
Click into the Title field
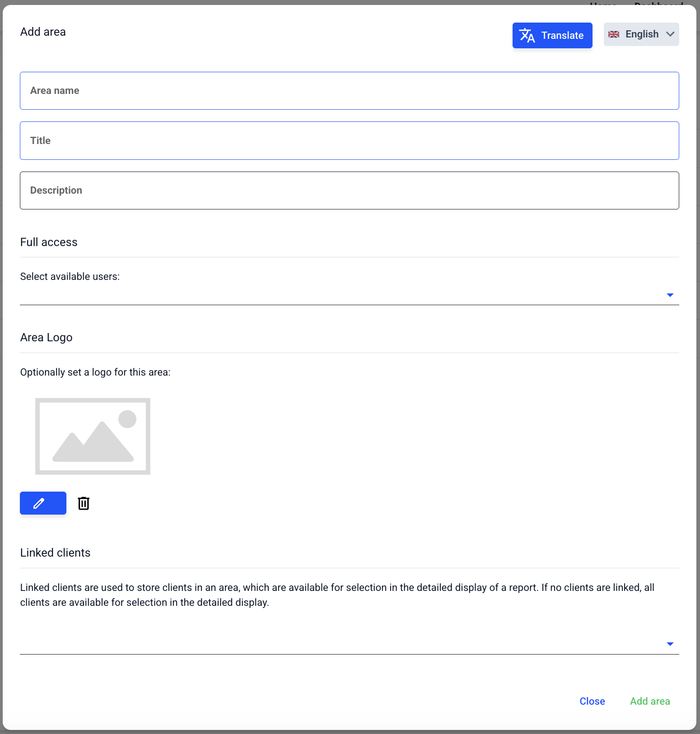coord(349,140)
